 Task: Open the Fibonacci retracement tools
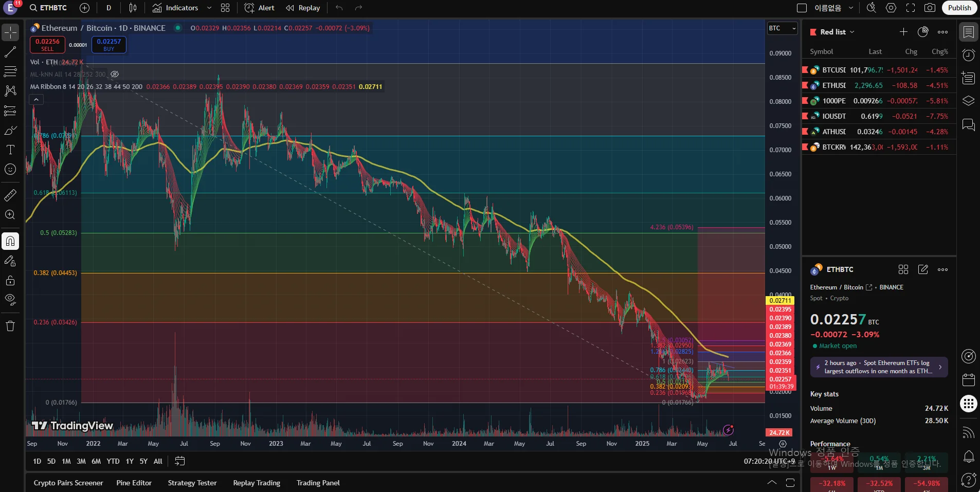point(10,71)
